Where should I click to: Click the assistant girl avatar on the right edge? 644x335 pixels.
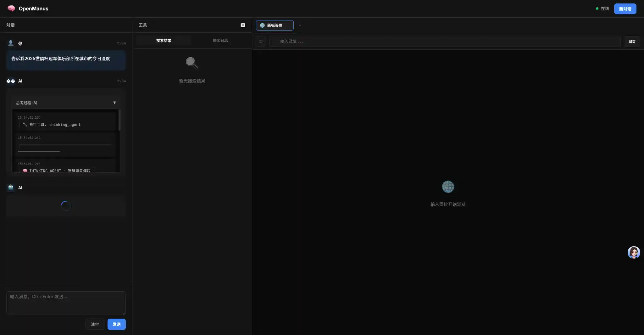633,252
